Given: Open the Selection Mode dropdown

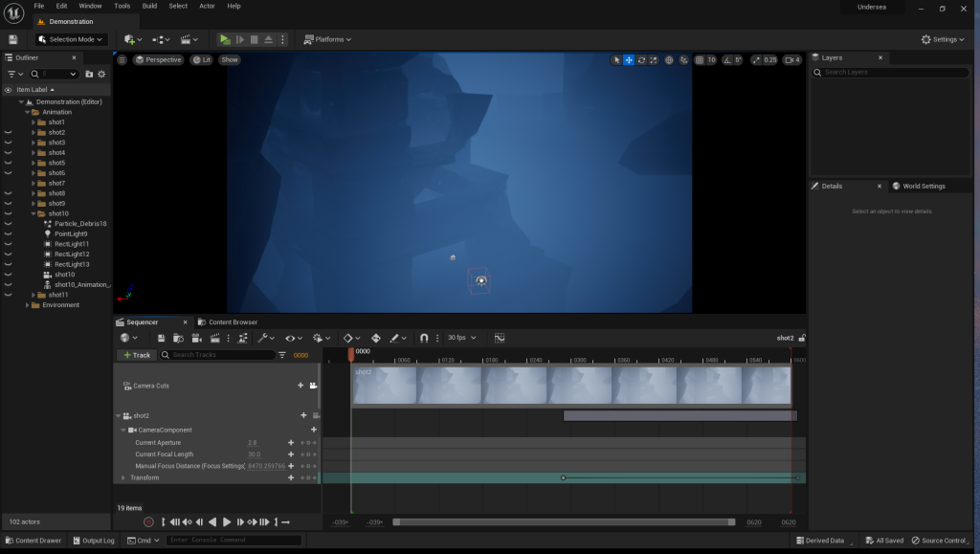Looking at the screenshot, I should pyautogui.click(x=71, y=39).
